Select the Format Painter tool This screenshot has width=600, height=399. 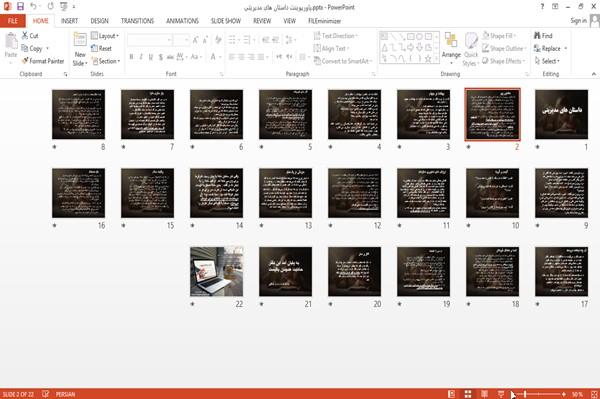43,61
